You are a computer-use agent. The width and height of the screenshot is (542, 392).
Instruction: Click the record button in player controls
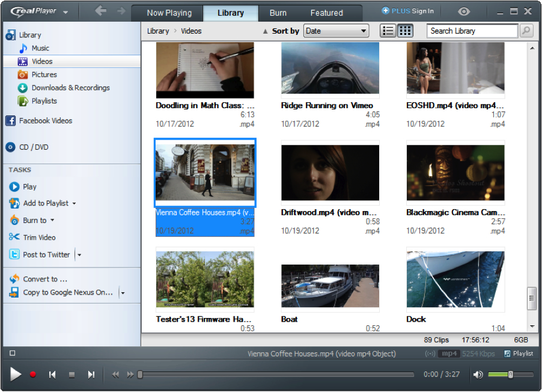(33, 375)
